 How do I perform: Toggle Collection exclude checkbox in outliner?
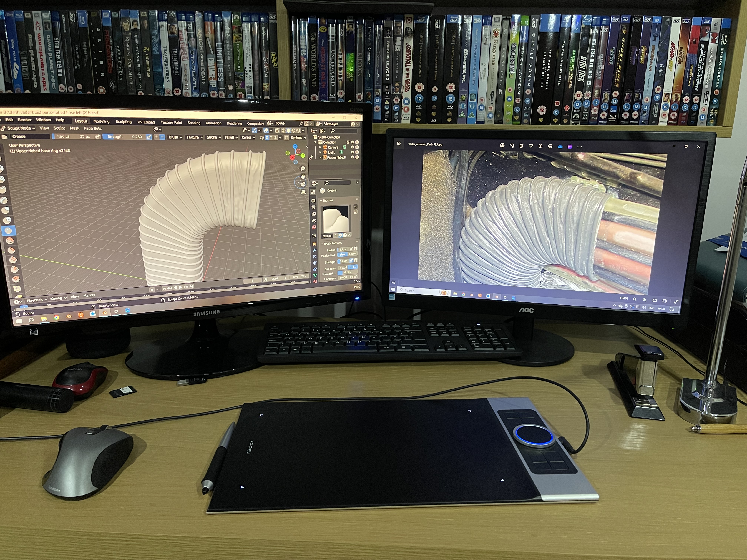pyautogui.click(x=348, y=142)
